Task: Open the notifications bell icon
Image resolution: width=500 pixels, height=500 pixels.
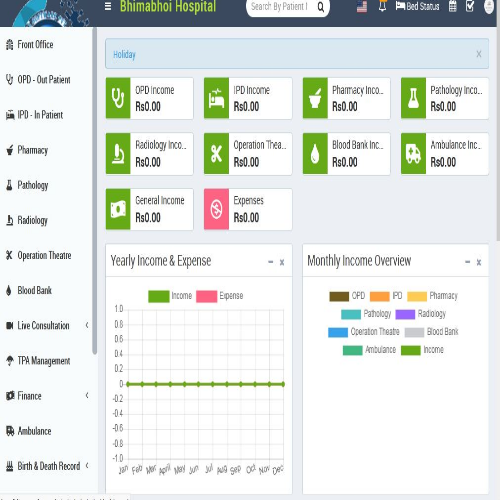Action: click(382, 6)
